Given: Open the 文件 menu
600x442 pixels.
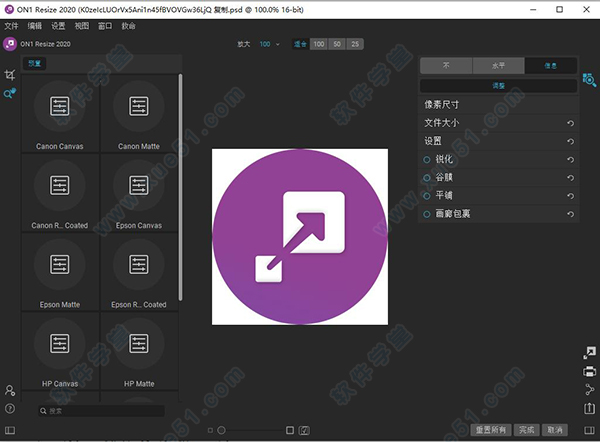Looking at the screenshot, I should pos(11,26).
